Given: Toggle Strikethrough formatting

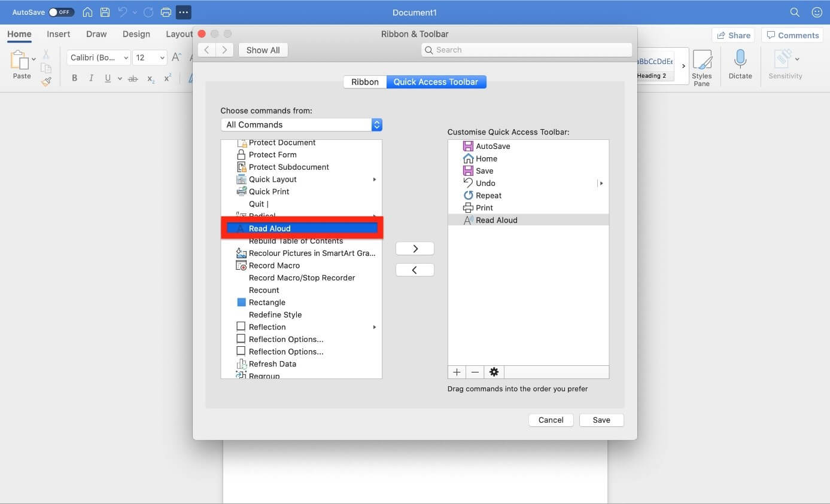Looking at the screenshot, I should click(133, 78).
